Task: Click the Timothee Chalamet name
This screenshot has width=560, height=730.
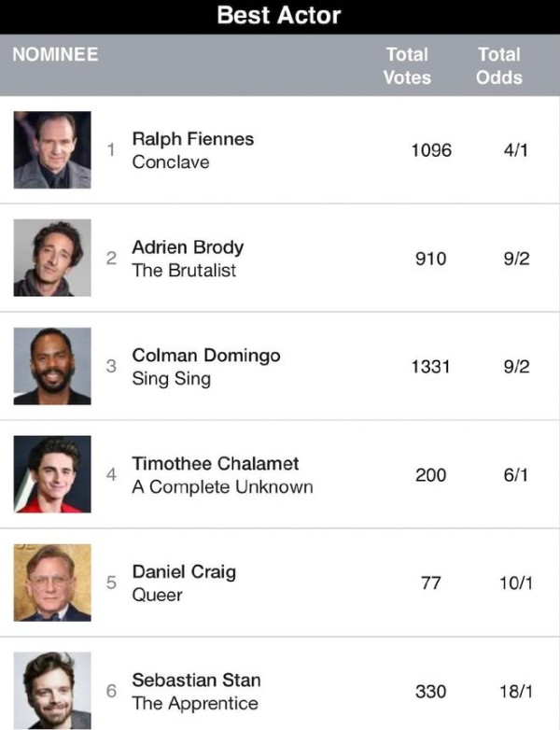Action: 215,463
